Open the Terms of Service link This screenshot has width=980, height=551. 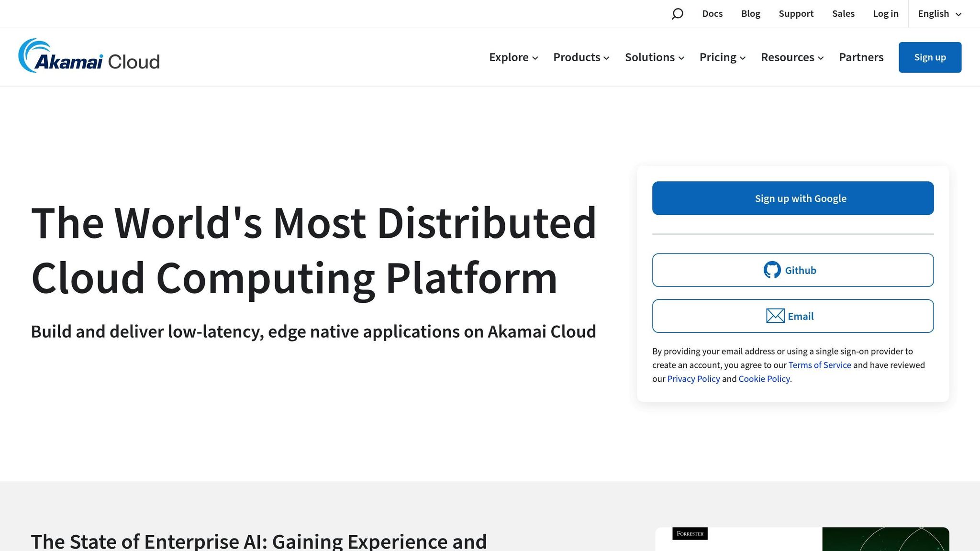819,365
